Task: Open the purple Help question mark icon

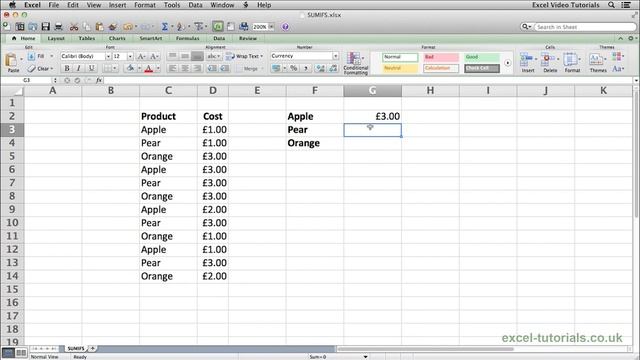Action: [285, 27]
